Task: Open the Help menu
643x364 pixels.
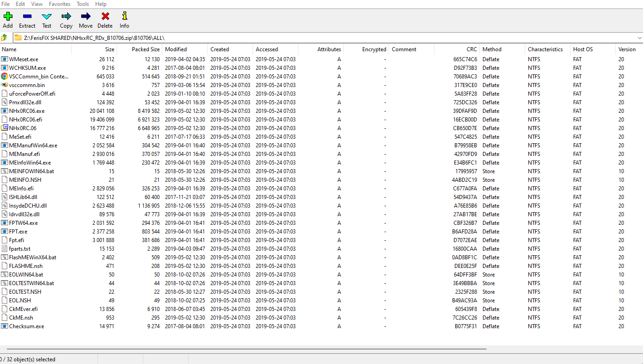Action: click(x=101, y=4)
